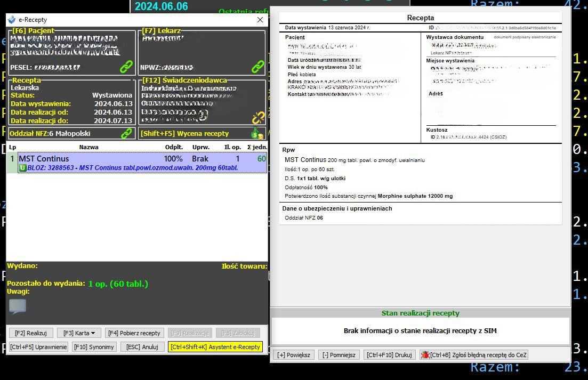Launch the Asystent e-Recepty yellow button
Image resolution: width=588 pixels, height=380 pixels.
(x=215, y=346)
